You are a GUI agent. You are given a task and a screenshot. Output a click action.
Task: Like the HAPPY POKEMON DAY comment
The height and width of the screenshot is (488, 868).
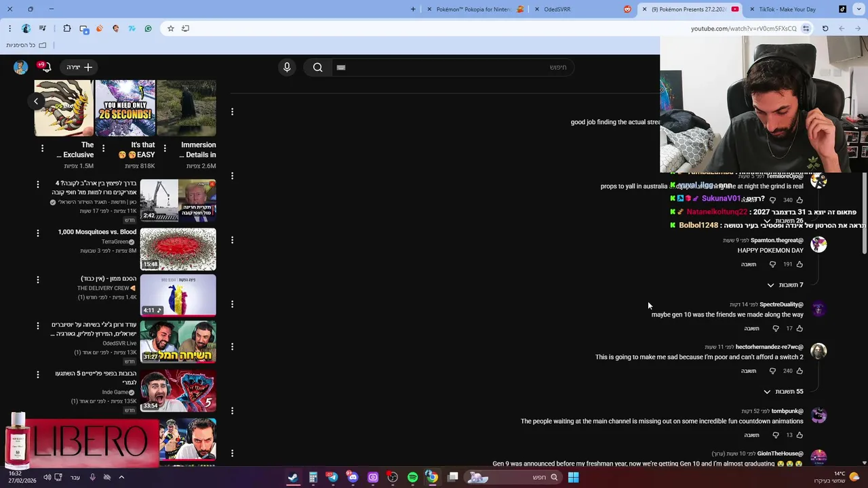800,264
